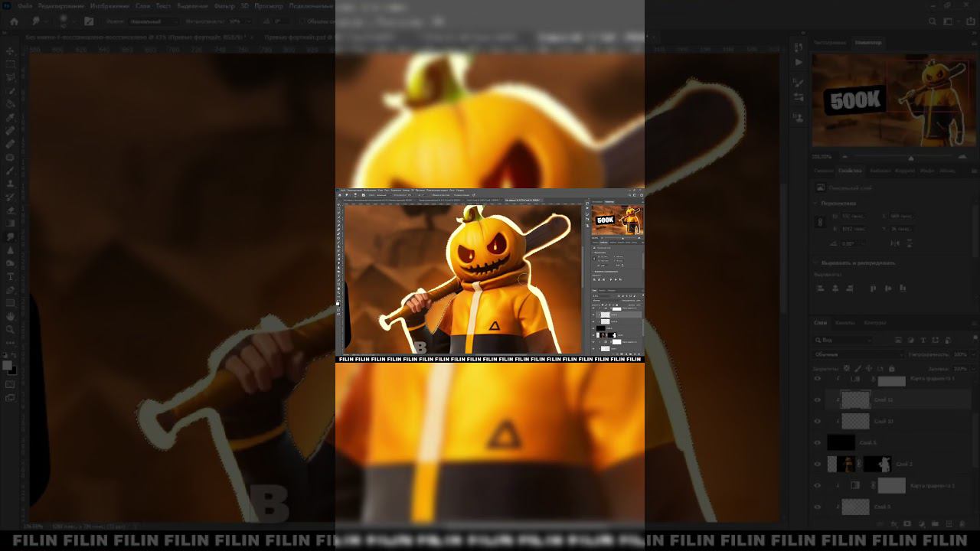Click the foreground color swatch
Image resolution: width=980 pixels, height=551 pixels.
point(8,366)
